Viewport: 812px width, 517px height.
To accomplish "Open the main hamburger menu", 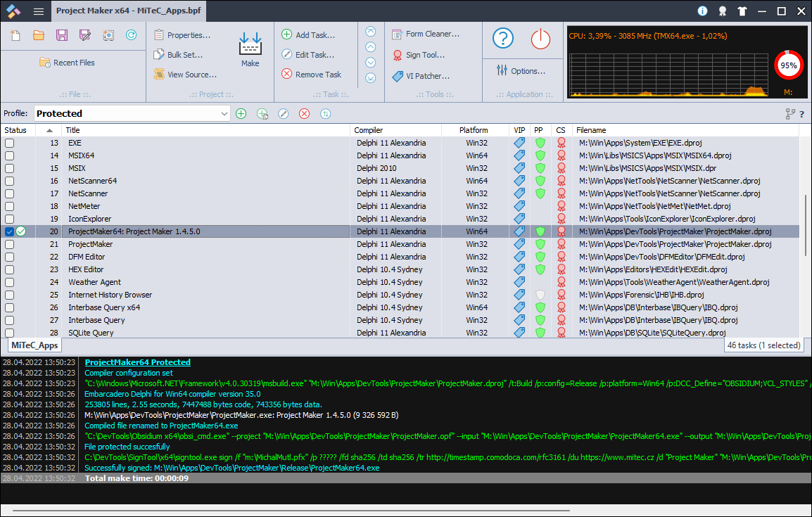I will [x=38, y=11].
